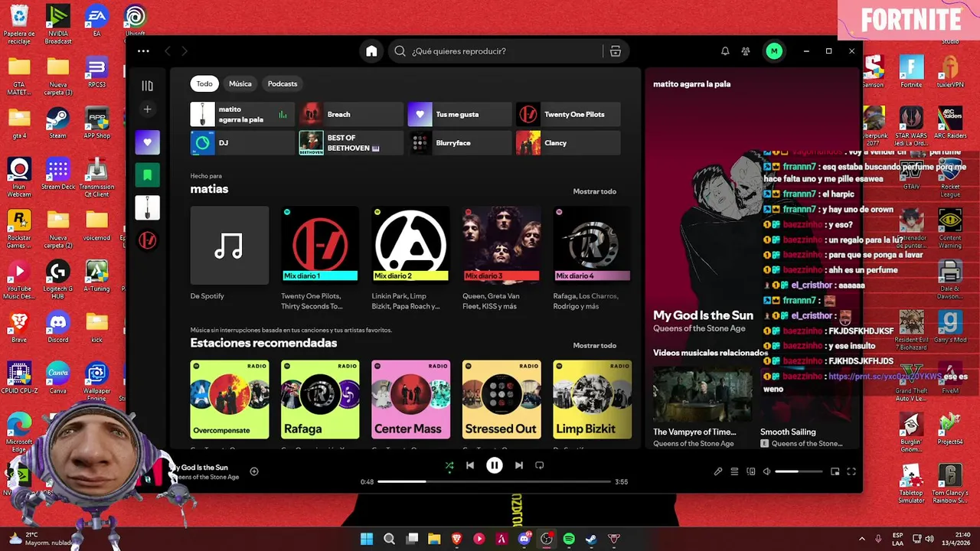Open the lyrics microphone icon
The height and width of the screenshot is (551, 980).
tap(718, 471)
